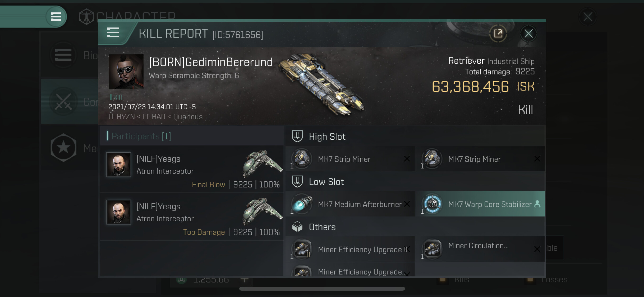This screenshot has height=297, width=644.
Task: Open the kill report hamburger menu
Action: 113,33
